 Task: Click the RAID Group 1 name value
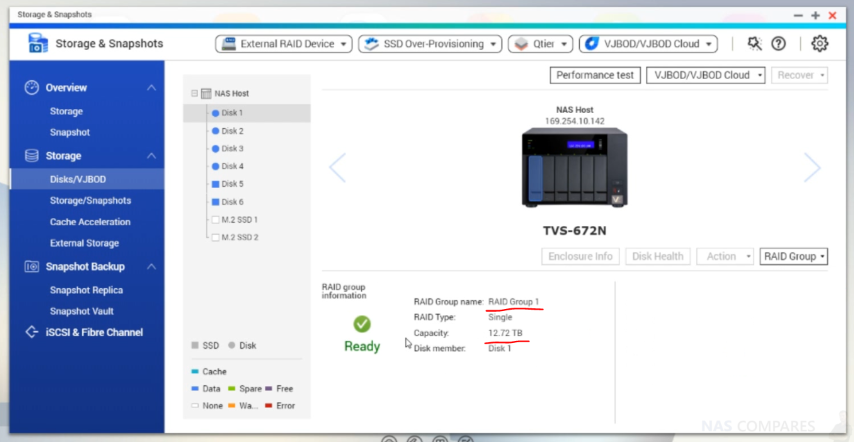[514, 302]
